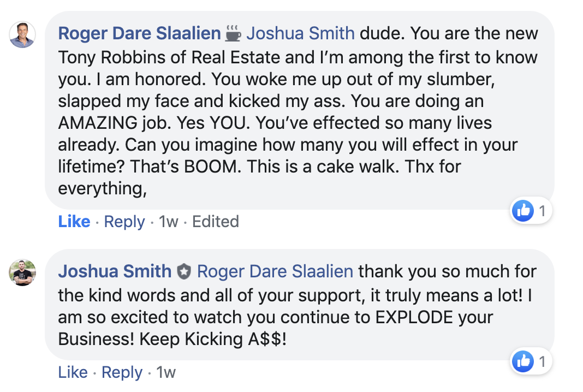This screenshot has width=583, height=392.
Task: Reply to Roger Dare Slaalien's comment
Action: point(124,222)
